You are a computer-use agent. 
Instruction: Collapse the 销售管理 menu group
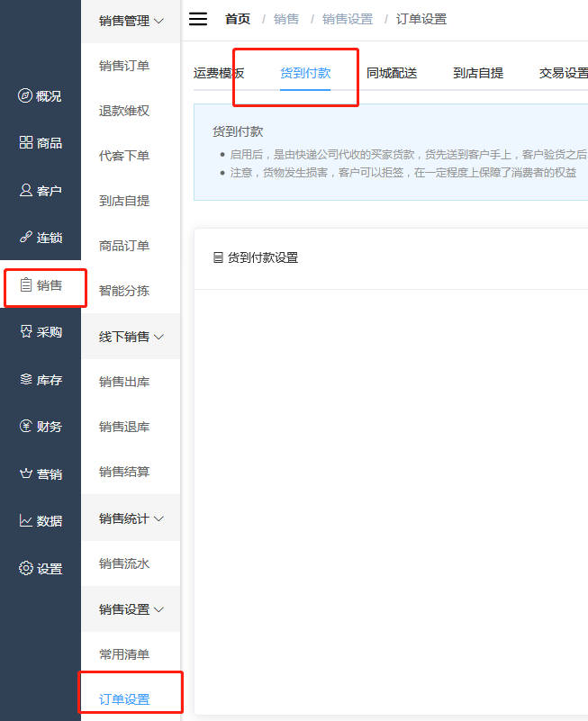[x=131, y=21]
